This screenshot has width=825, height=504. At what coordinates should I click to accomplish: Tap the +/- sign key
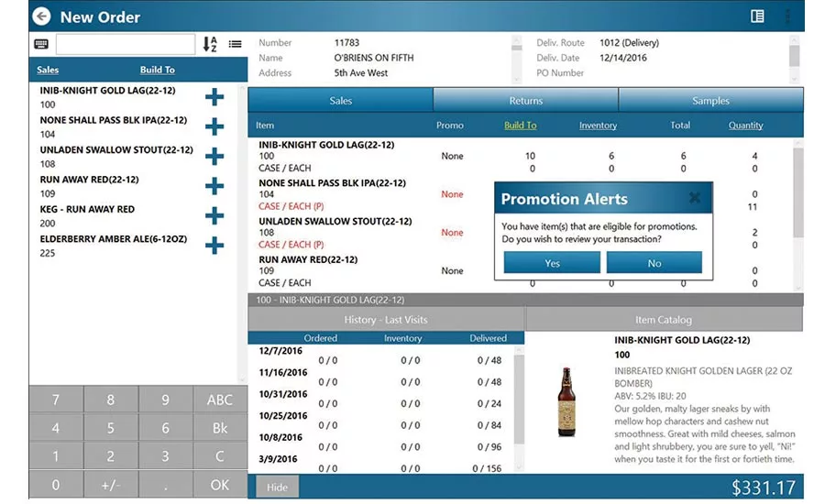point(111,484)
